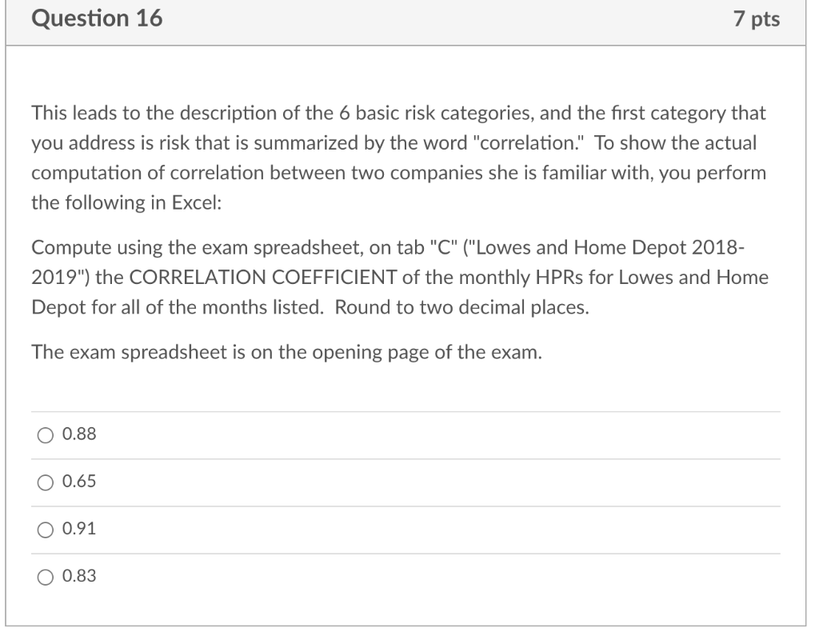Screen dimensions: 819x644
Task: Click the exam spreadsheet instruction line
Action: [286, 351]
